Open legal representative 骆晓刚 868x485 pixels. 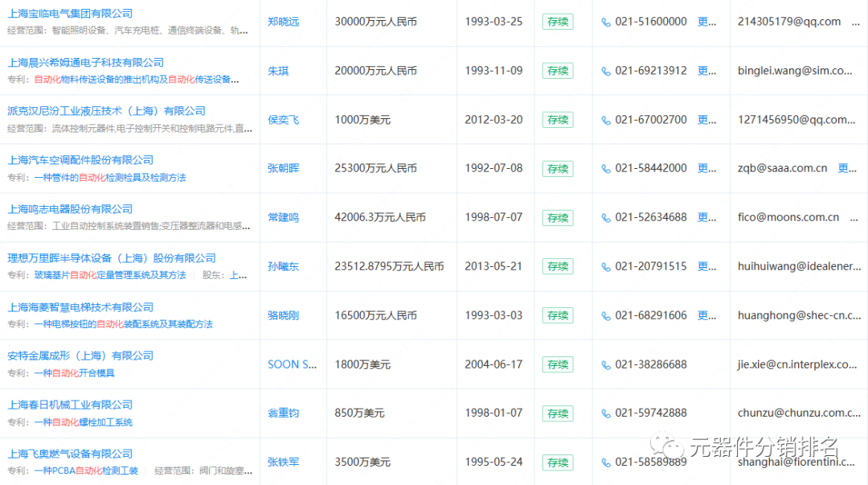[284, 315]
